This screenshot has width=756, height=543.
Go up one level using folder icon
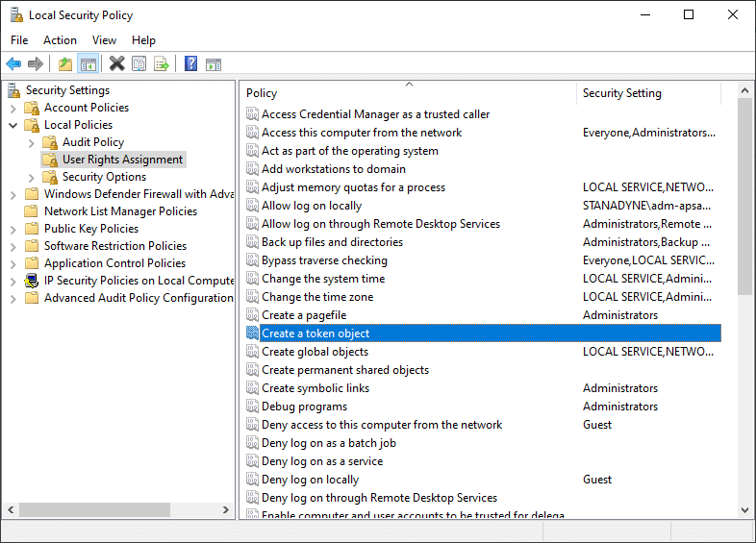[x=64, y=64]
